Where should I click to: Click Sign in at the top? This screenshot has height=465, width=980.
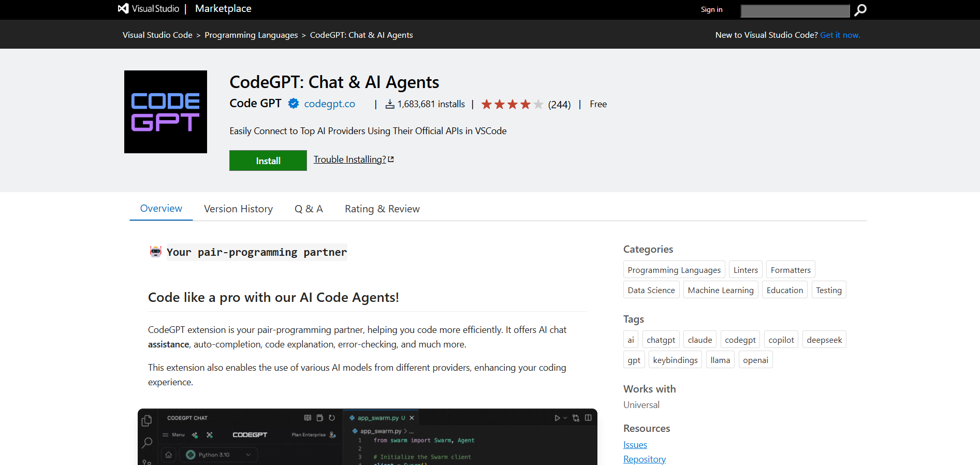point(711,9)
